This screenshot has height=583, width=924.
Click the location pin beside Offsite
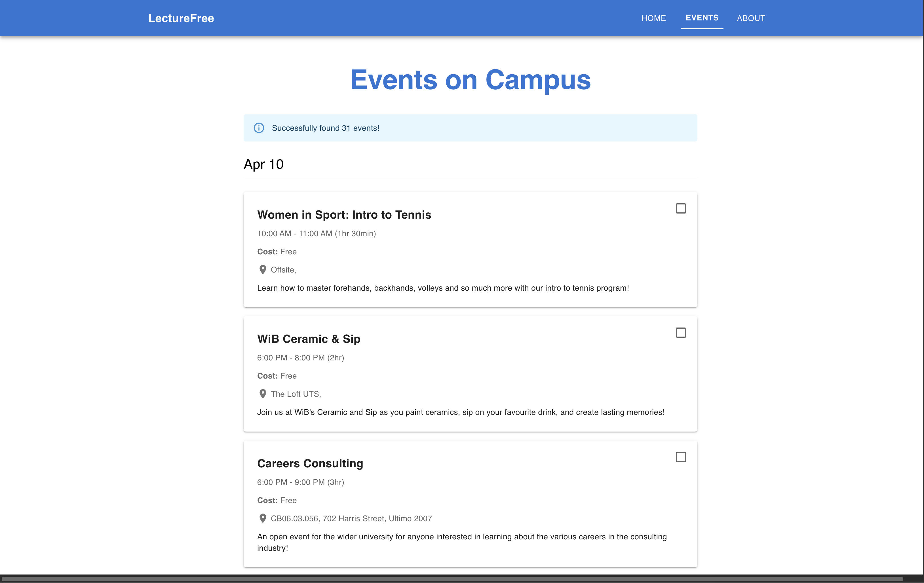[x=263, y=270]
